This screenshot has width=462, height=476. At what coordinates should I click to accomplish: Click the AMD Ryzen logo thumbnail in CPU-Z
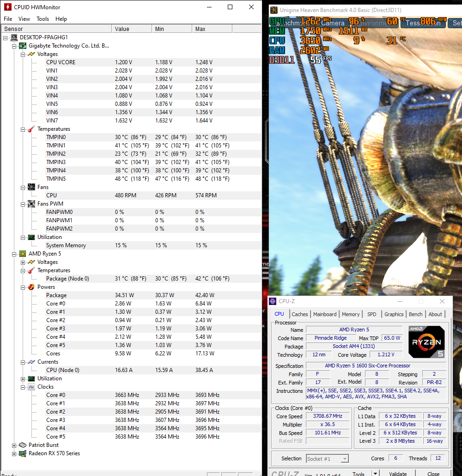426,342
